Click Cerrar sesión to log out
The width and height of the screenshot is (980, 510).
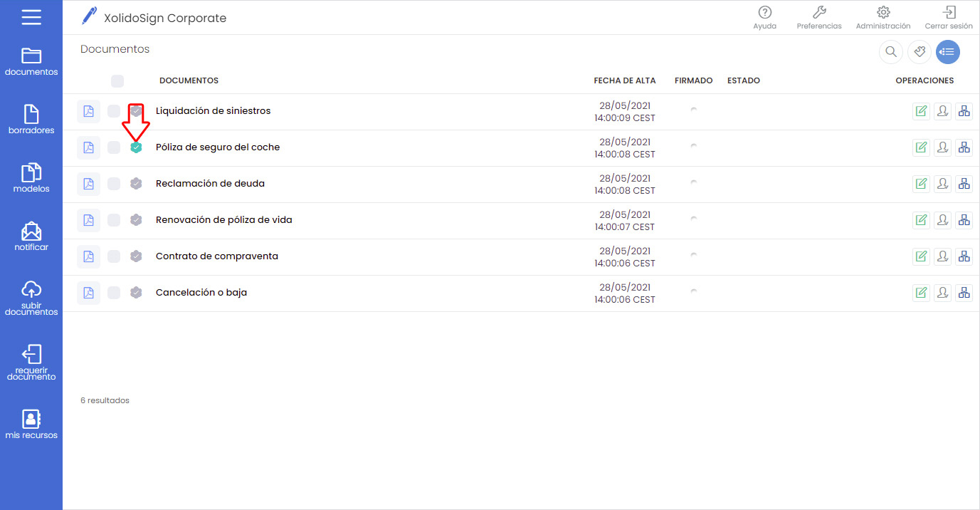[948, 18]
